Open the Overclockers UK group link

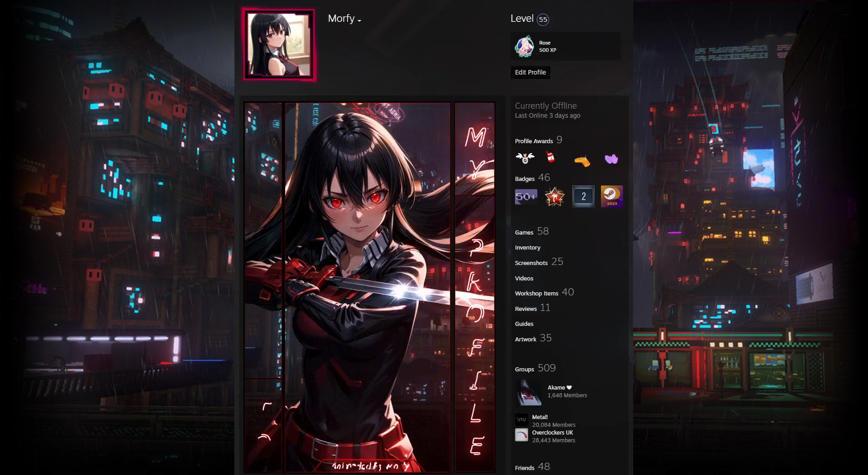pyautogui.click(x=553, y=433)
